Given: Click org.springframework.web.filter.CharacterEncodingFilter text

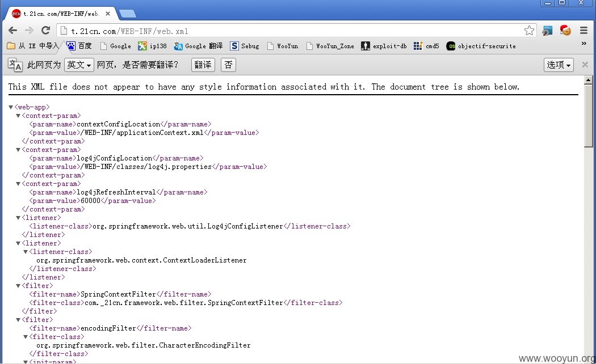Looking at the screenshot, I should pyautogui.click(x=143, y=345).
